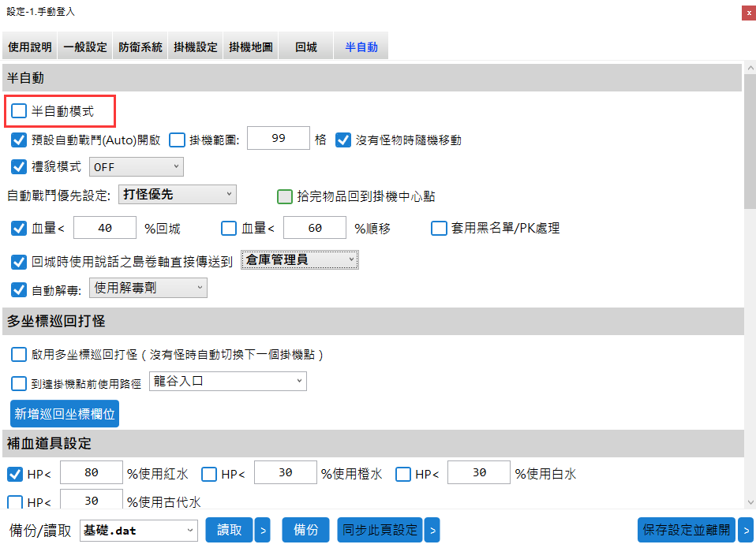This screenshot has height=548, width=756.
Task: Open the 禮貌模式 OFF dropdown
Action: point(137,167)
